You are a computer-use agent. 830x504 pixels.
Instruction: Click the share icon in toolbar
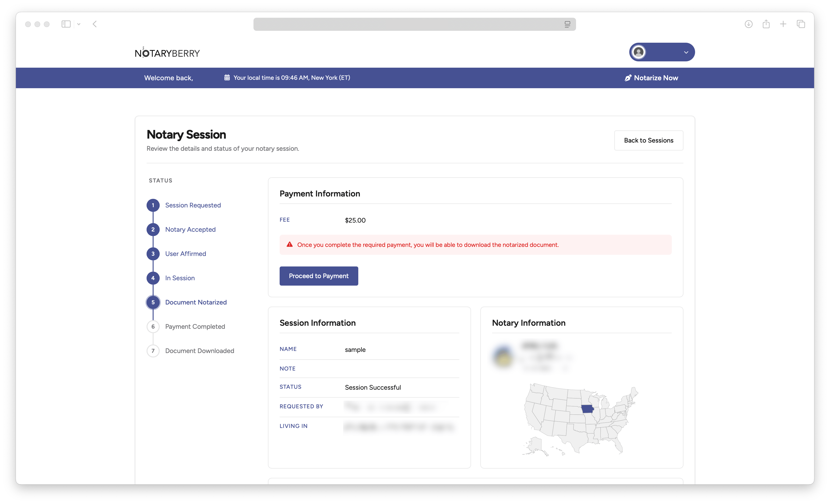pyautogui.click(x=766, y=24)
